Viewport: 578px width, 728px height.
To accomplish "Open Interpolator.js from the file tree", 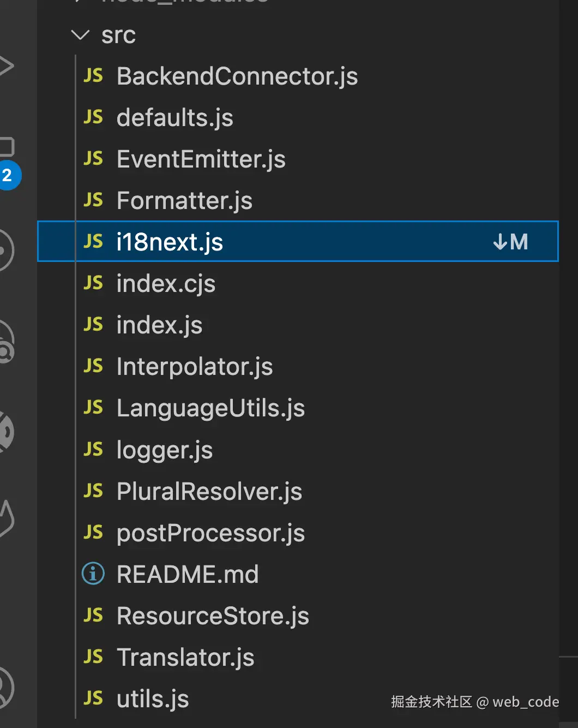I will pyautogui.click(x=195, y=367).
